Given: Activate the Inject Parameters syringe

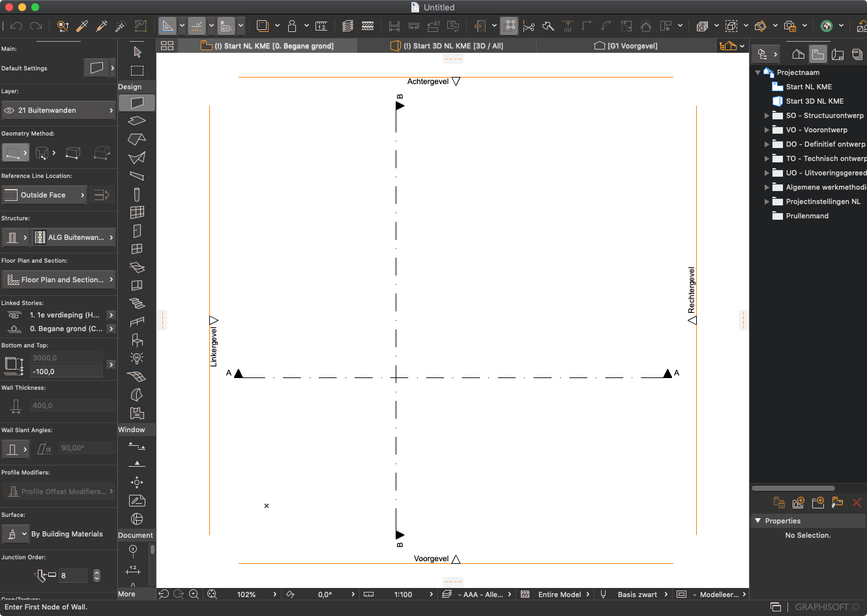Looking at the screenshot, I should click(x=101, y=26).
